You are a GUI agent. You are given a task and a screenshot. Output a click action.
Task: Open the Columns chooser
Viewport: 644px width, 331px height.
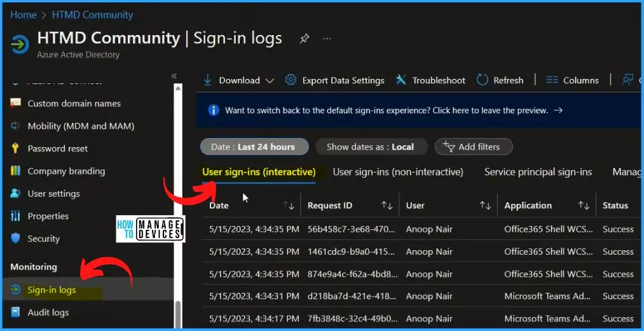pyautogui.click(x=581, y=80)
